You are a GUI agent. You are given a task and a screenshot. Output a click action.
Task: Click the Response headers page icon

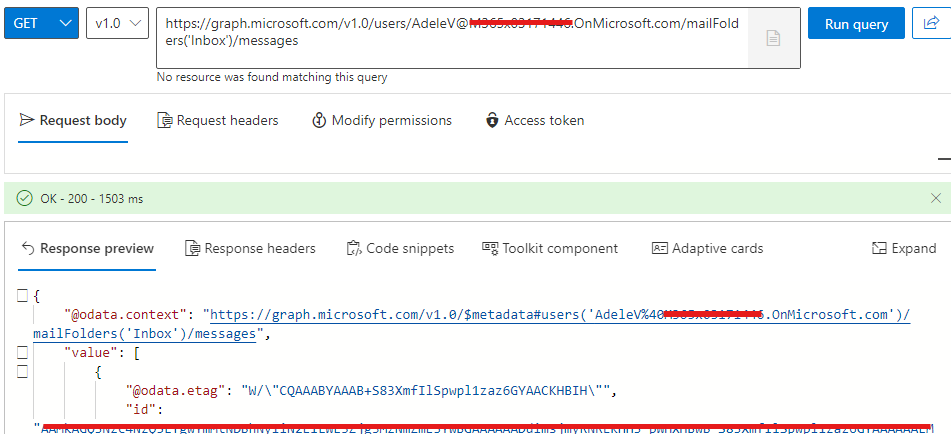click(x=192, y=249)
